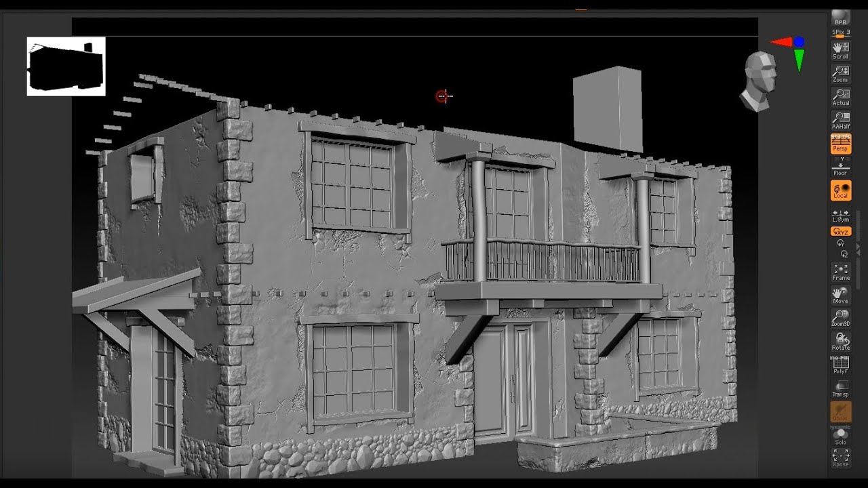
Task: Toggle the Ghost transparency option
Action: point(841,412)
